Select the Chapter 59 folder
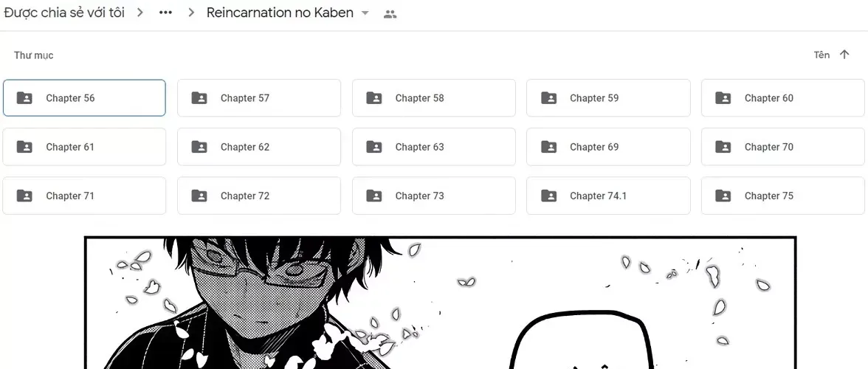 tap(608, 98)
